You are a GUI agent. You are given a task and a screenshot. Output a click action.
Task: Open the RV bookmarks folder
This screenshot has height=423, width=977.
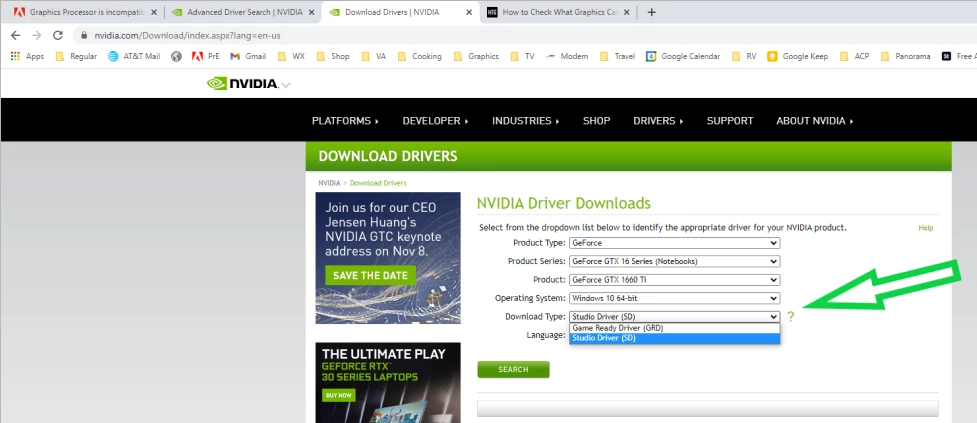[744, 56]
